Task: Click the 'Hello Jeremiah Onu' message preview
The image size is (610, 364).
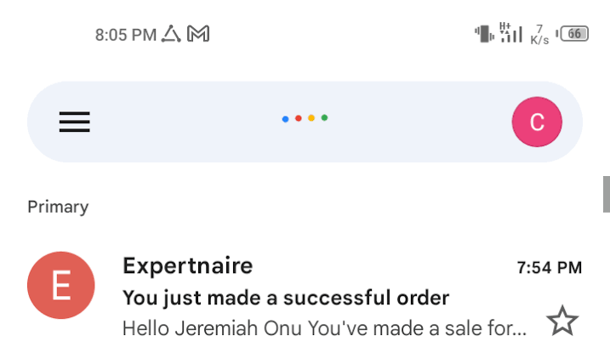Action: coord(324,328)
